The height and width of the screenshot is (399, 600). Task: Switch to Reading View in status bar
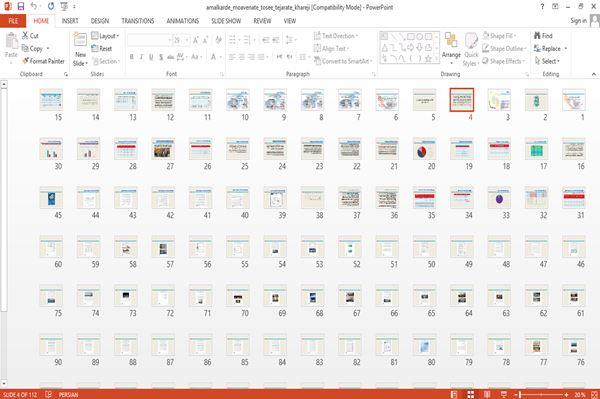[x=487, y=394]
